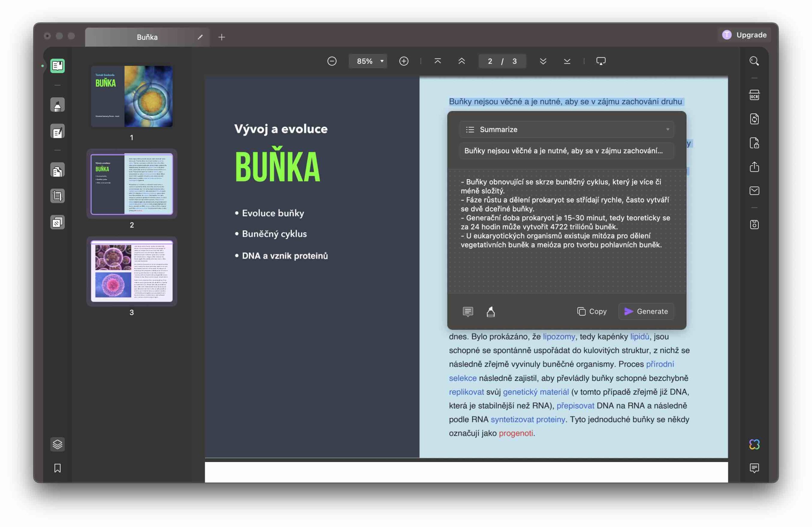Click the Save as other icon
The width and height of the screenshot is (812, 527).
(x=754, y=225)
